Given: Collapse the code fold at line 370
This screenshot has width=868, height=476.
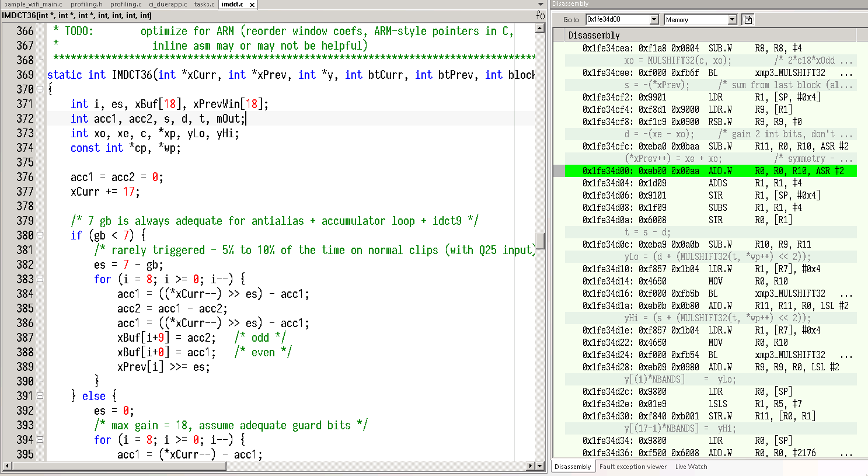Looking at the screenshot, I should 40,89.
